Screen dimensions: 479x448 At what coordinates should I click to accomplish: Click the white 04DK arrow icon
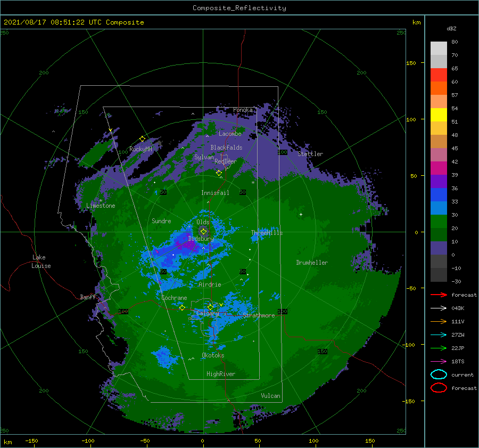coord(439,308)
